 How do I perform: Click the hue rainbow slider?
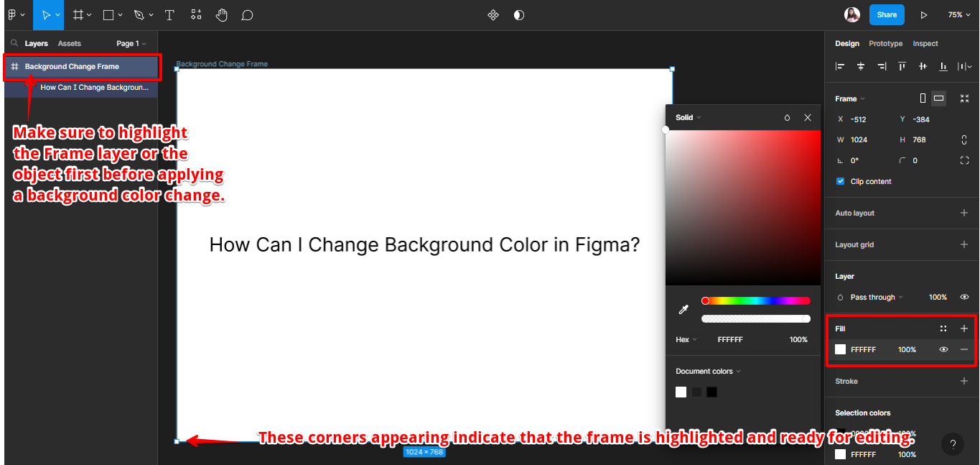[x=756, y=300]
